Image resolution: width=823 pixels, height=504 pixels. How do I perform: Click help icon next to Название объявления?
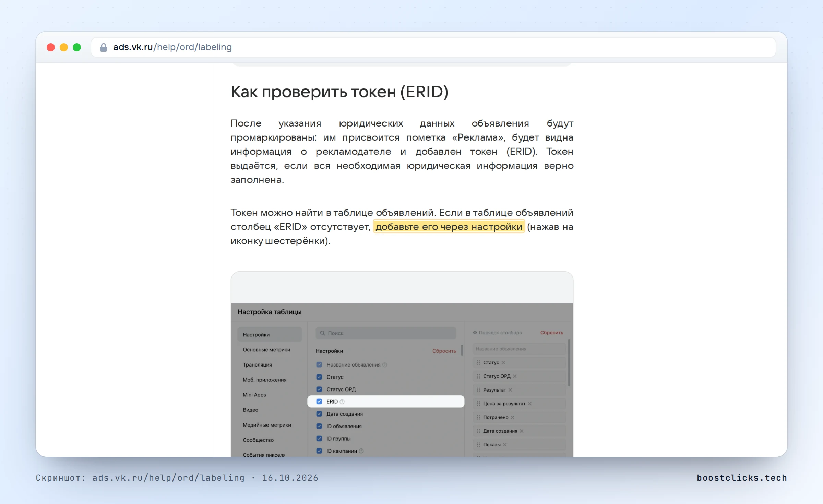coord(385,365)
